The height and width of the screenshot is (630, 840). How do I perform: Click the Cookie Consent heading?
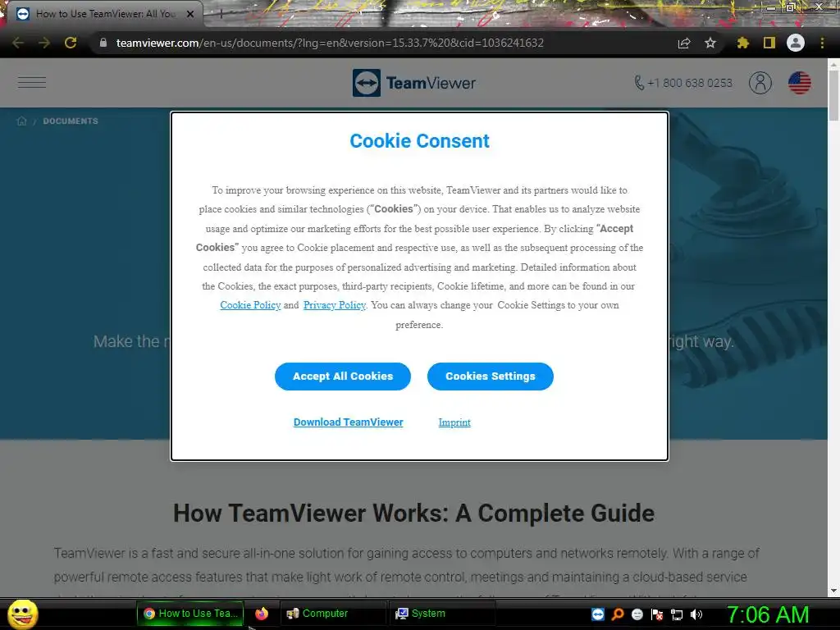419,141
